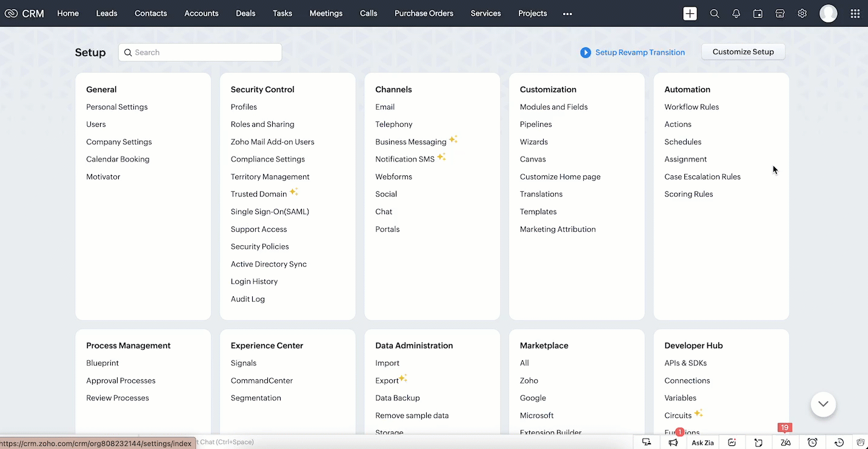Open Workflow Rules under Automation
This screenshot has width=868, height=449.
click(692, 107)
